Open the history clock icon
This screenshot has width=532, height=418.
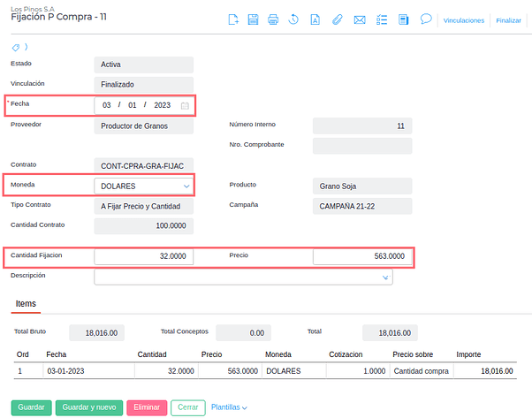tap(293, 19)
